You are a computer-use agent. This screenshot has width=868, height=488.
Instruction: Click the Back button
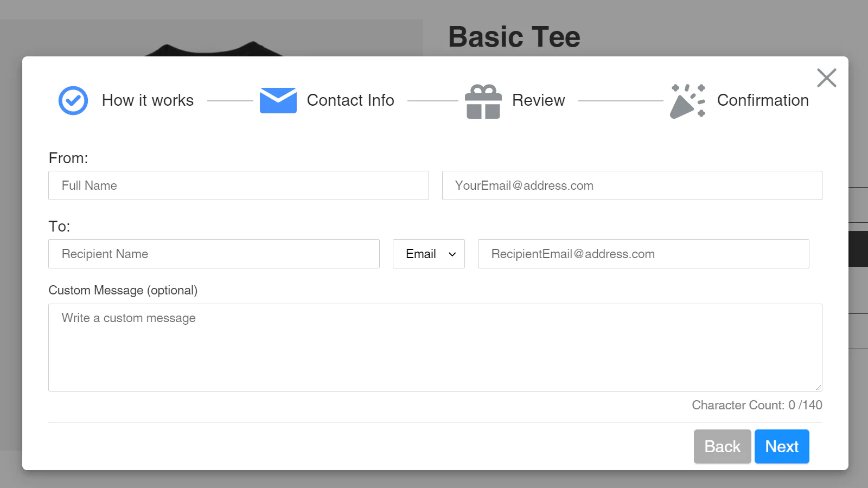[x=722, y=446]
